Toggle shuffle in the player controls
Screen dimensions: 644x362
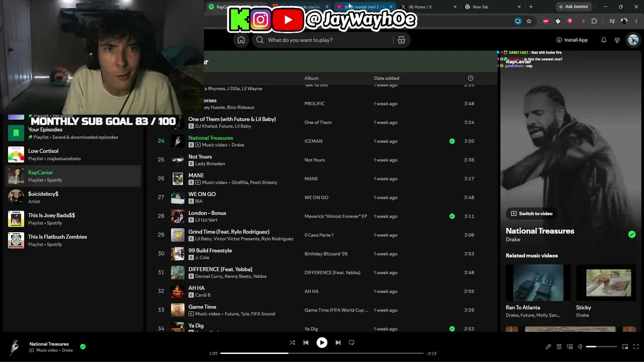click(x=292, y=342)
